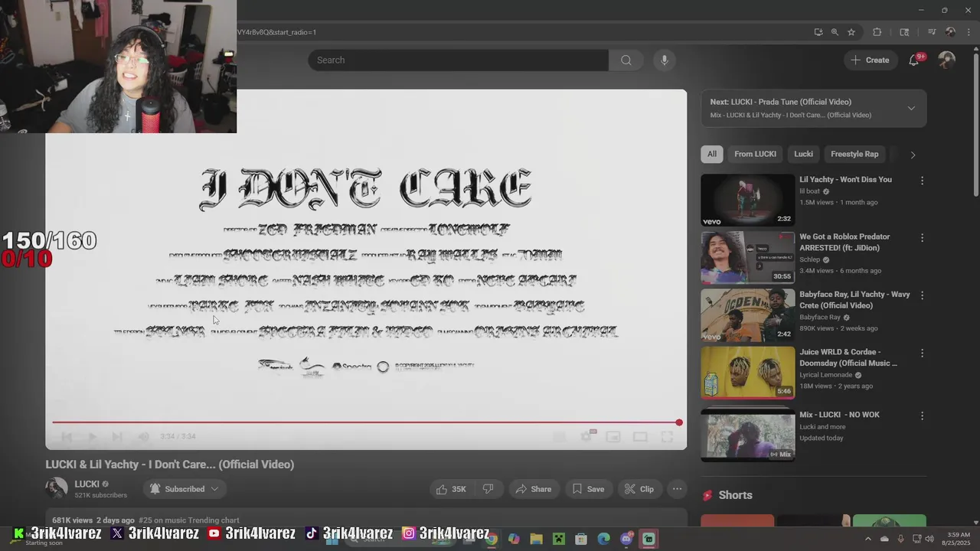
Task: Install app icon in address bar
Action: click(x=818, y=32)
